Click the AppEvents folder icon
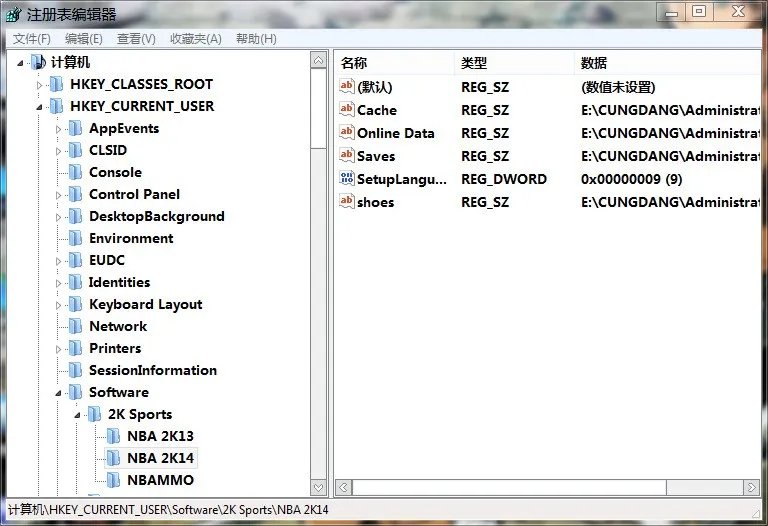This screenshot has width=768, height=526. pos(75,128)
